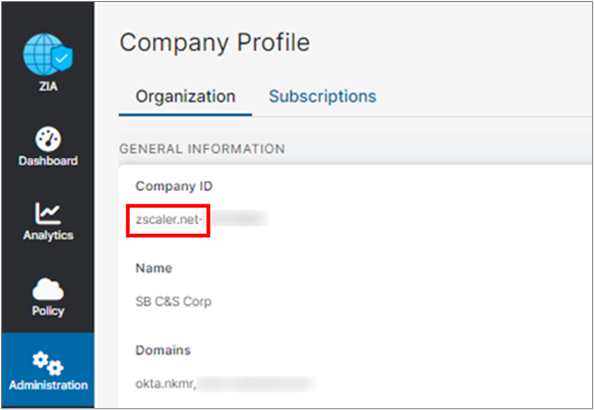Switch to the Organization tab
594x410 pixels.
[x=185, y=97]
